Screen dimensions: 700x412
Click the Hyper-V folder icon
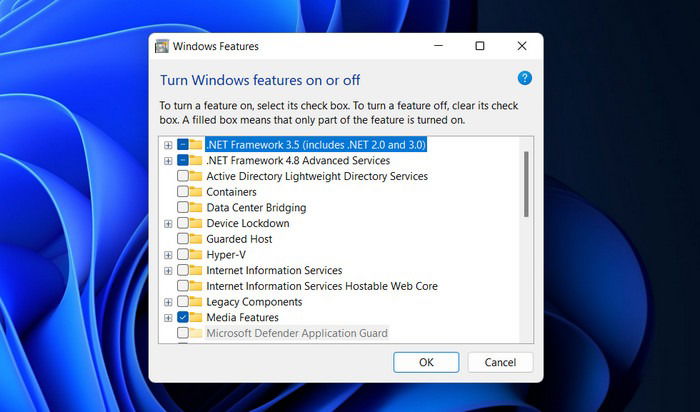tap(196, 254)
